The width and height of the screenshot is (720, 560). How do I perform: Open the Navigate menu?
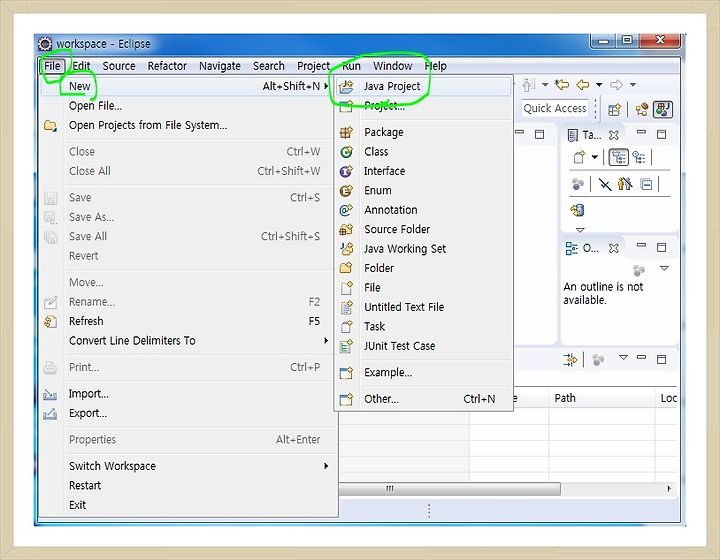tap(220, 66)
